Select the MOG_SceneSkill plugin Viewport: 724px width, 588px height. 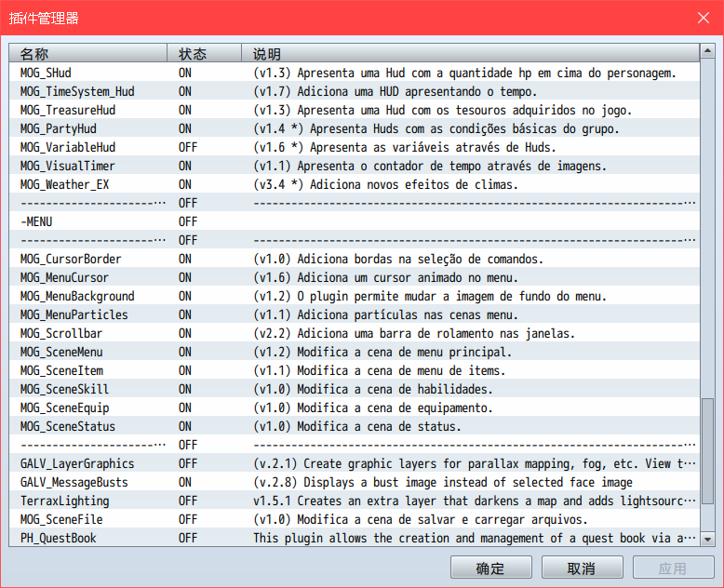coord(355,389)
